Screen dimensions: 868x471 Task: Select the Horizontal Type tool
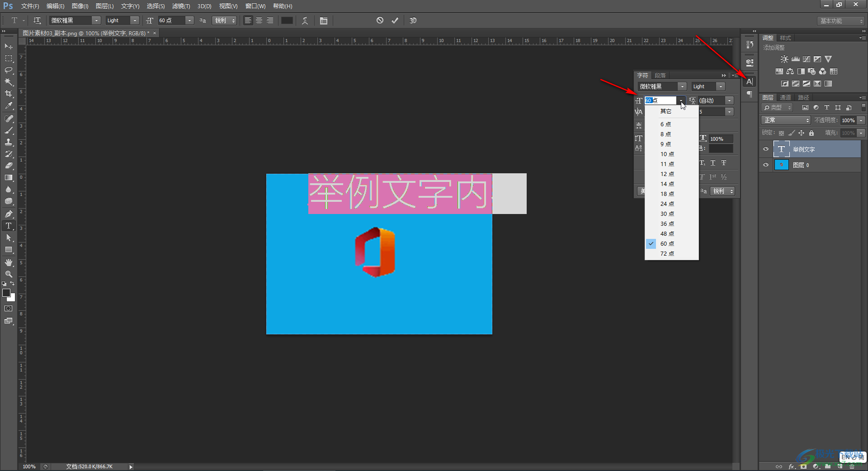point(9,225)
